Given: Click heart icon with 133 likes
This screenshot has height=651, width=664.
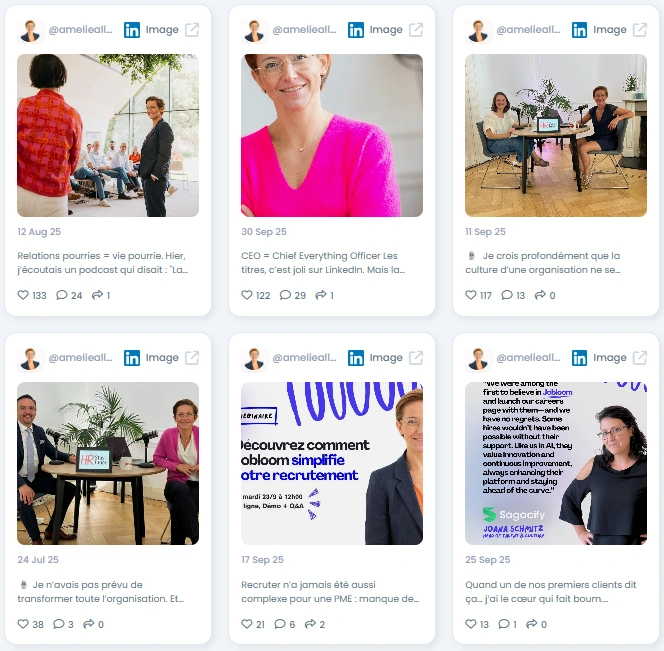Looking at the screenshot, I should [x=23, y=295].
